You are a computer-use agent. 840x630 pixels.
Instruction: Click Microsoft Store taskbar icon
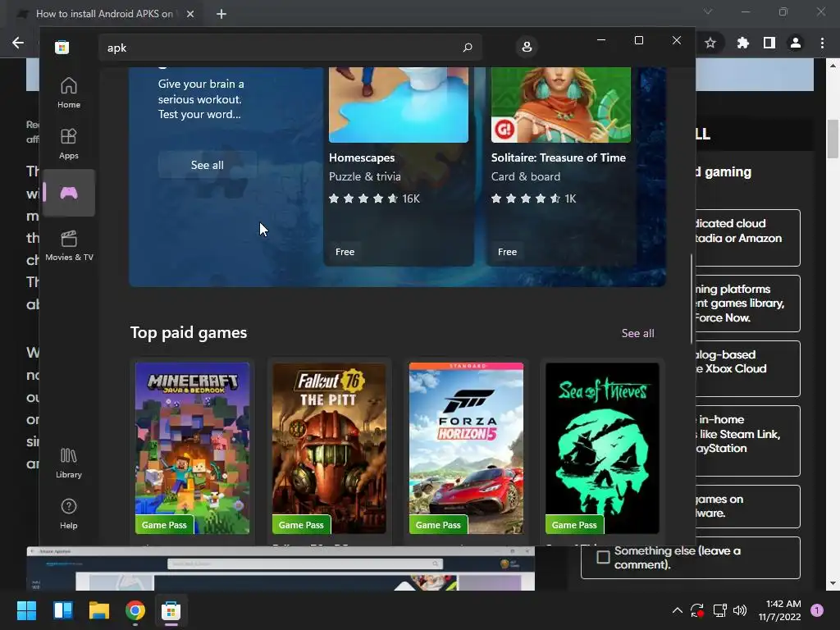(171, 610)
